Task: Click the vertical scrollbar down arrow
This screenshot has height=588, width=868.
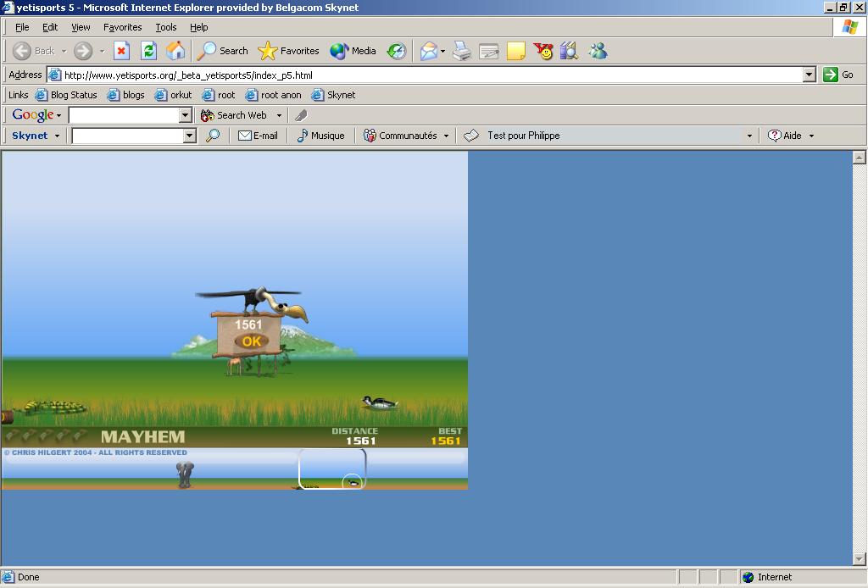Action: 860,558
